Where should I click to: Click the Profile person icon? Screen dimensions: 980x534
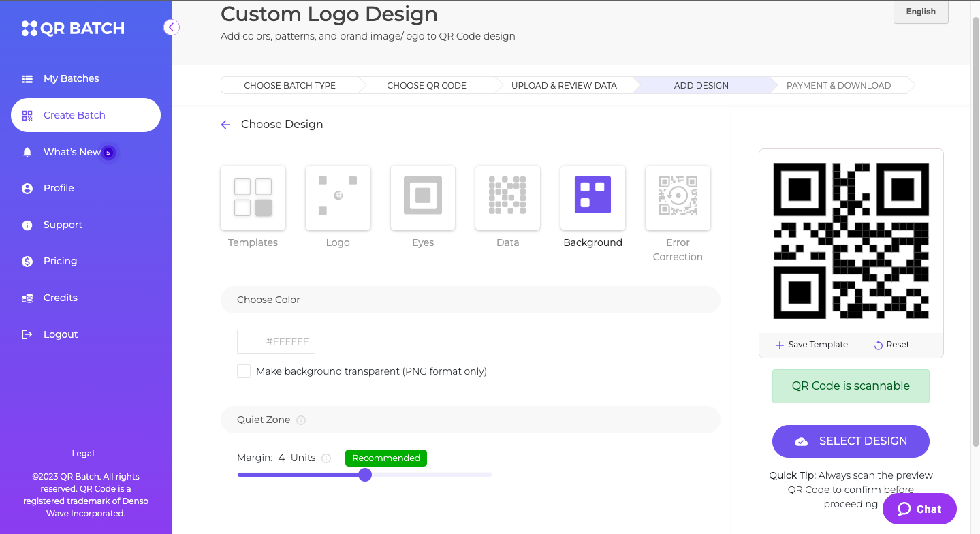(x=27, y=189)
